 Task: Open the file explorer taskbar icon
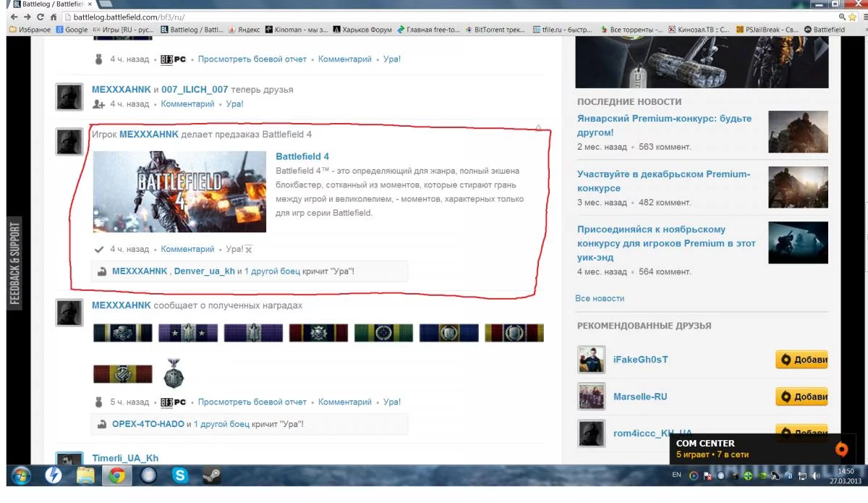85,475
